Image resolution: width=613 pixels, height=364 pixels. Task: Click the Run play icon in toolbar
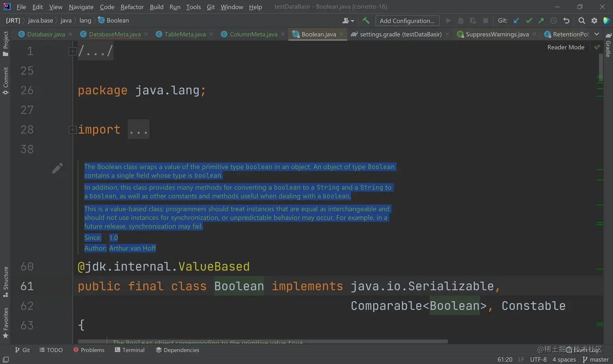pos(448,21)
